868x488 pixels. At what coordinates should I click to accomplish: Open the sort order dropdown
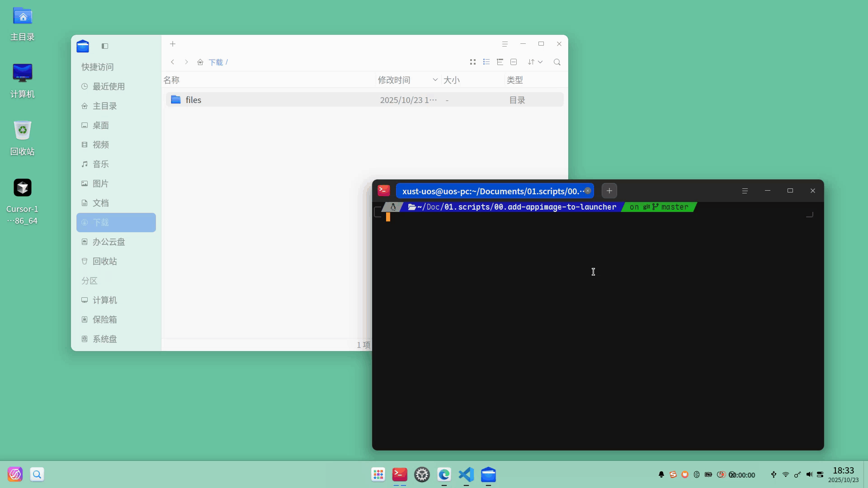(535, 62)
